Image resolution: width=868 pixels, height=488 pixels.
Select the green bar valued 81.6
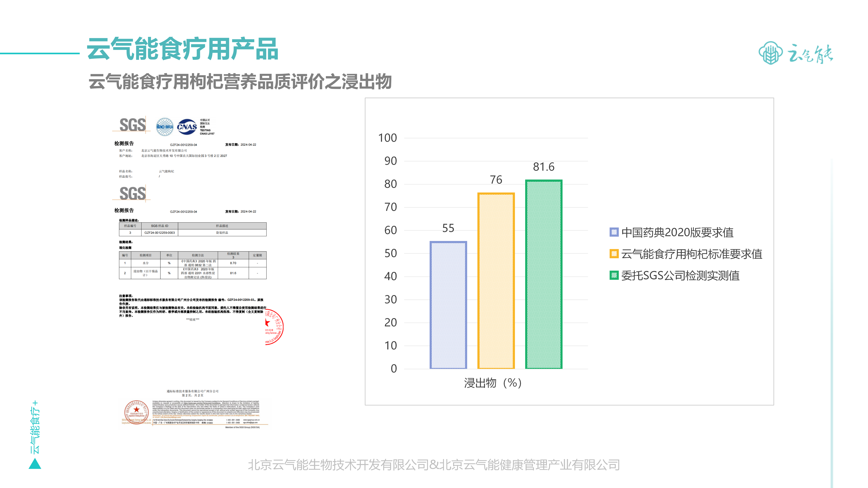(544, 274)
